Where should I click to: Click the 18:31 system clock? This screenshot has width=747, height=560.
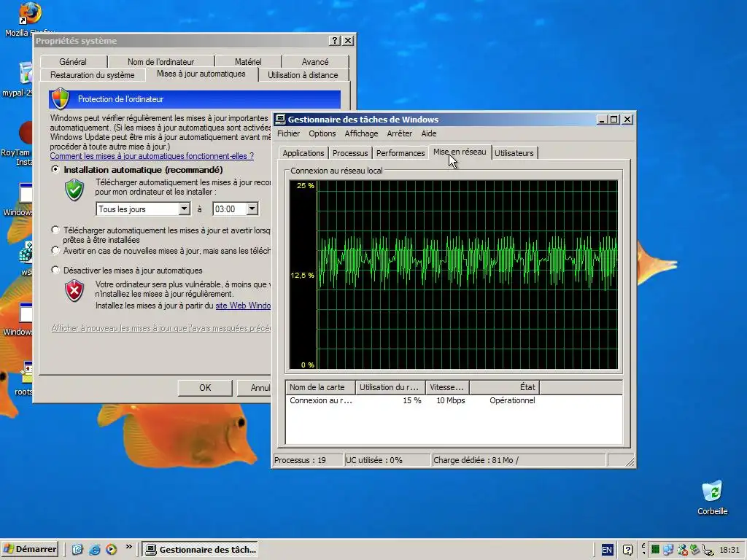pos(729,550)
